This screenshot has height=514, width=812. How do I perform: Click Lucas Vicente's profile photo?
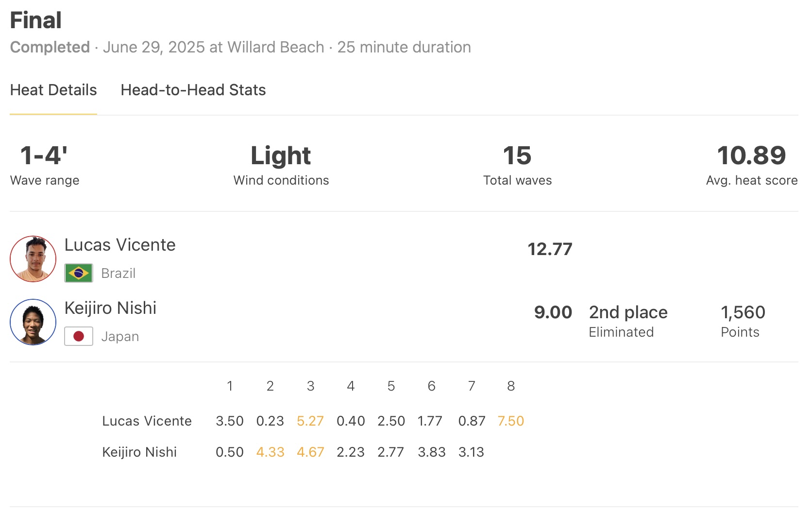tap(33, 259)
